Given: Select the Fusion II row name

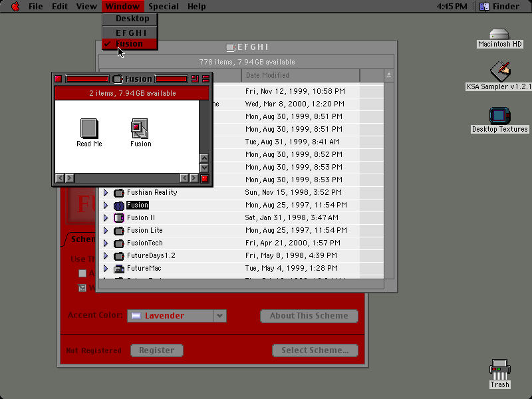Looking at the screenshot, I should click(x=141, y=218).
